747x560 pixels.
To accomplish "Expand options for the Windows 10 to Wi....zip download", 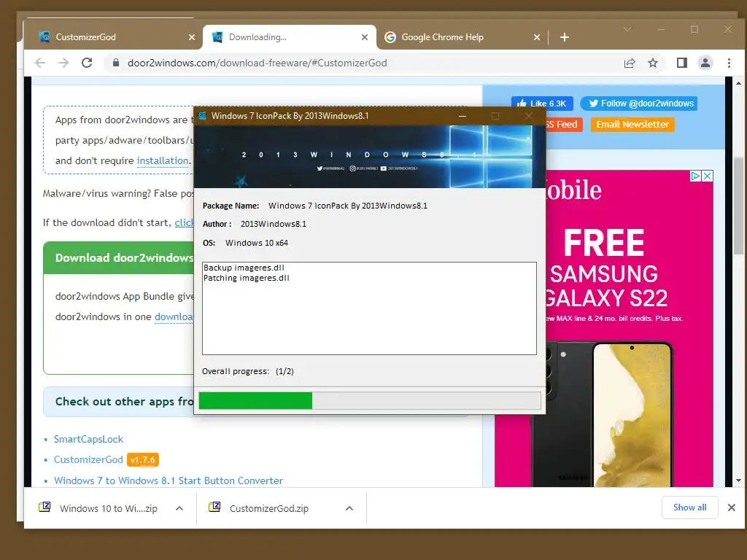I will pos(179,508).
